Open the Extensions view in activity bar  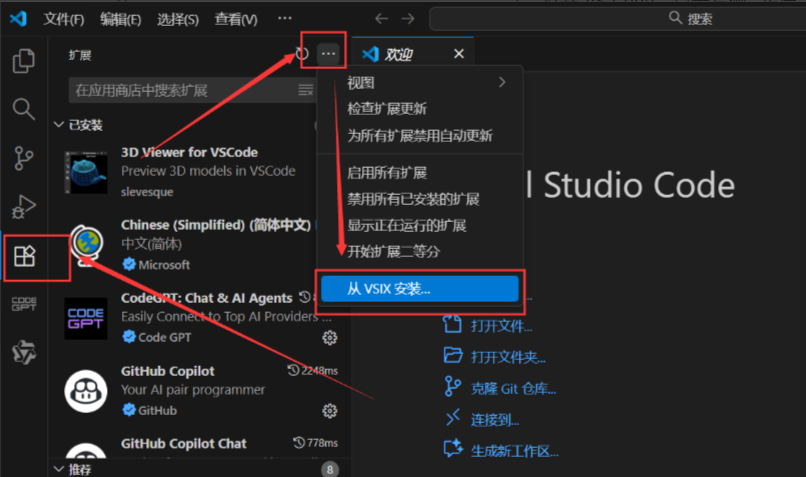[x=24, y=255]
